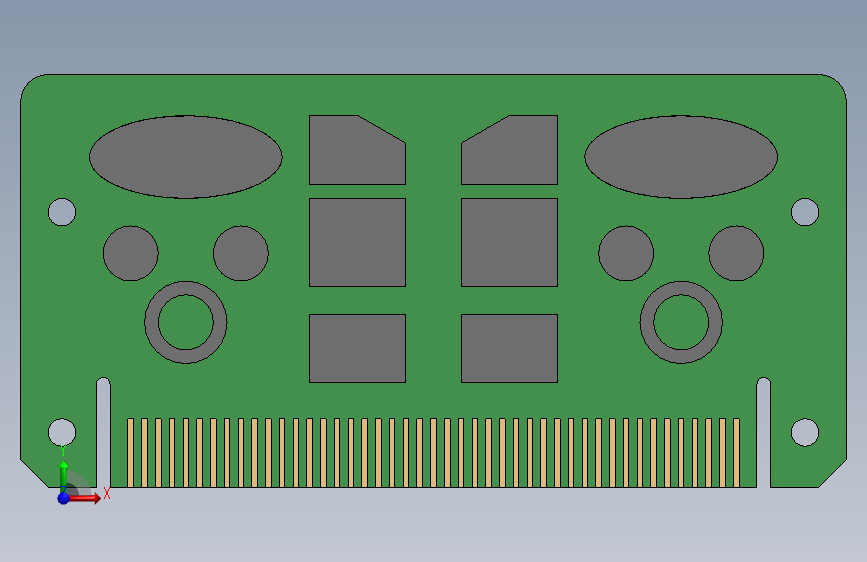Select the upper-right mounting hole

click(805, 212)
